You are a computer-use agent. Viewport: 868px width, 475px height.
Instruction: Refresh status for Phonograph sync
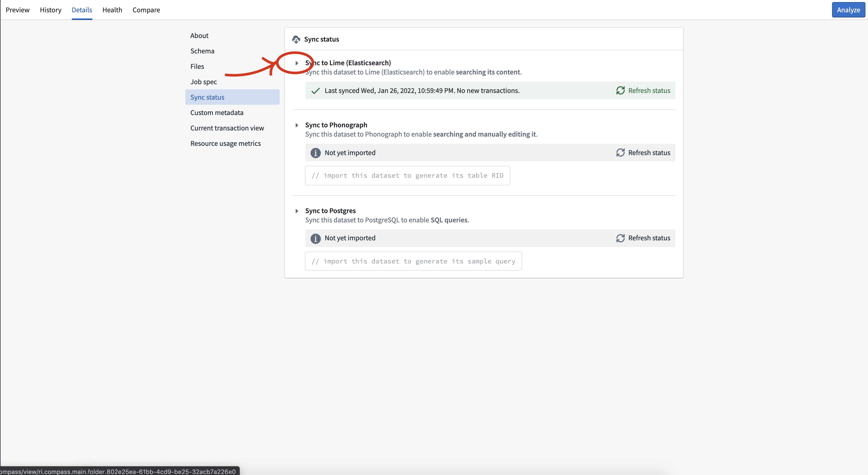(x=643, y=153)
